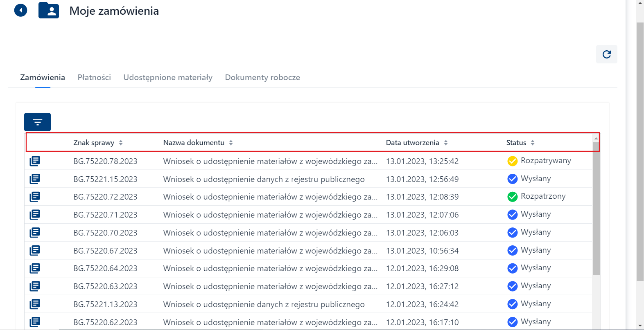
Task: Click the refresh orders button
Action: [606, 54]
